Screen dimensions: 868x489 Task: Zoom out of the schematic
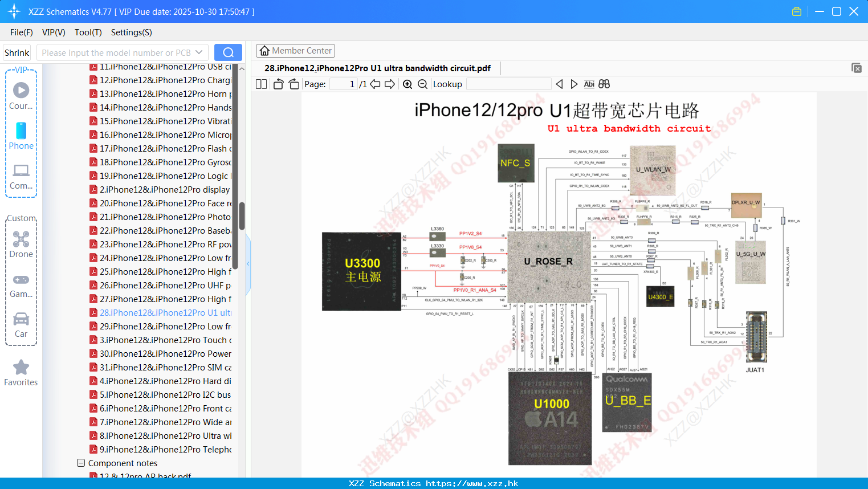click(422, 84)
